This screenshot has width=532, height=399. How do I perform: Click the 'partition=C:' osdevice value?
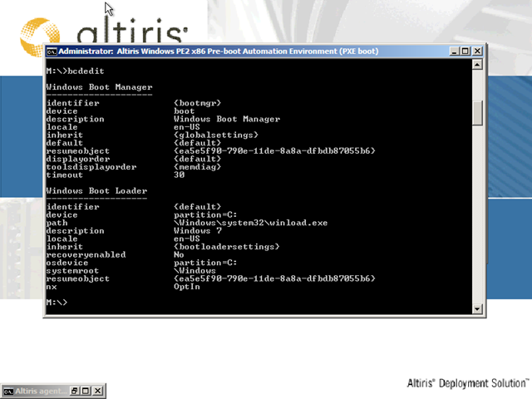point(205,263)
